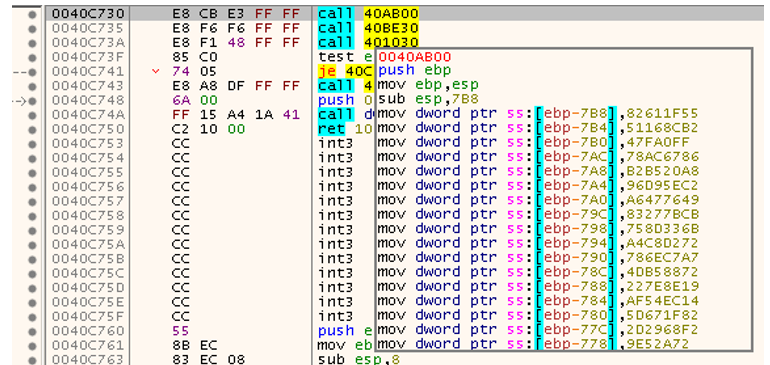
Task: Click tooltip line with value 5D671F82
Action: click(x=538, y=315)
